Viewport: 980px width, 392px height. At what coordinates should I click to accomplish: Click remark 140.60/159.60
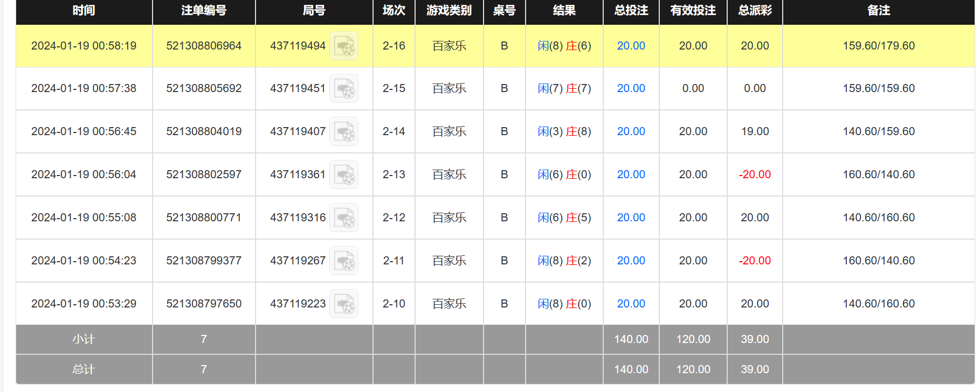879,131
